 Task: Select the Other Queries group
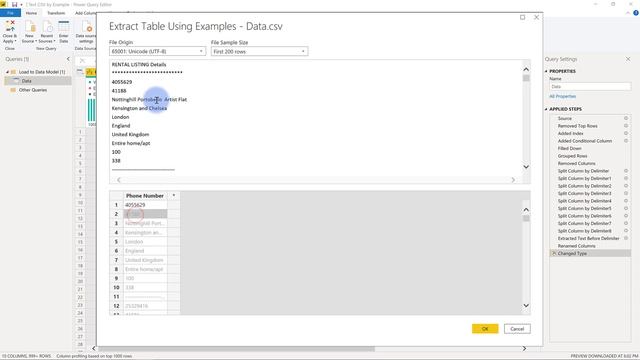(33, 90)
